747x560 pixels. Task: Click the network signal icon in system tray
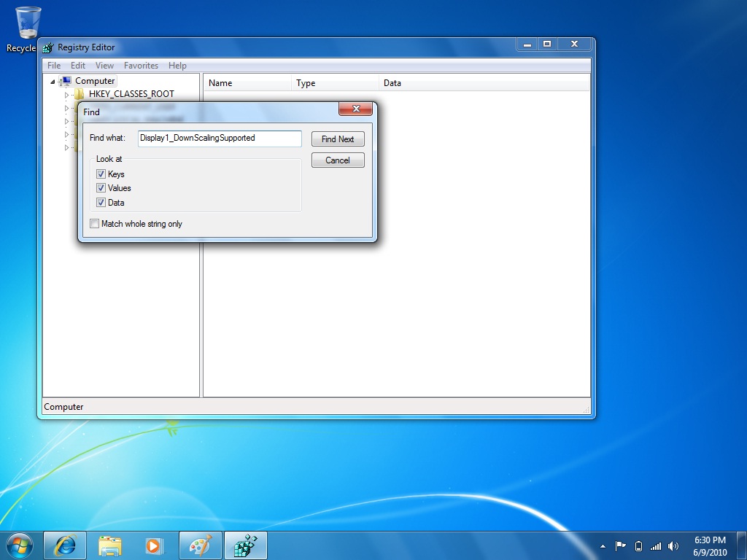point(657,545)
